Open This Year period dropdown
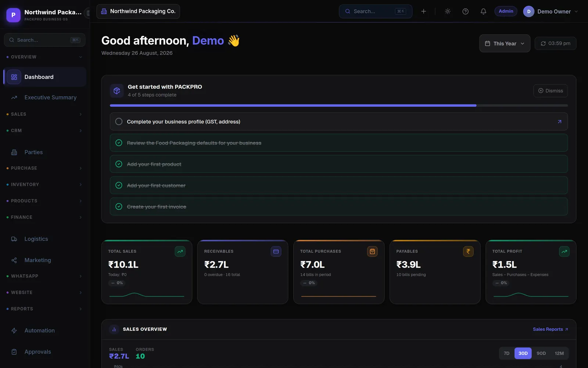Image resolution: width=588 pixels, height=368 pixels. click(x=505, y=43)
